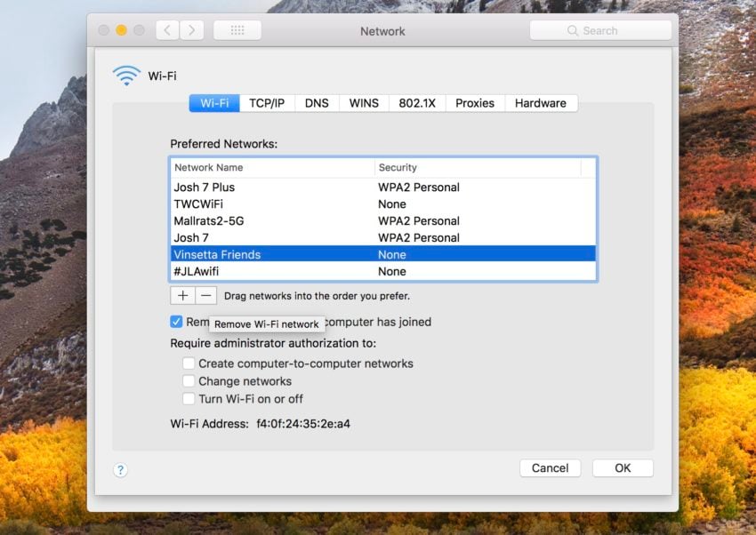756x535 pixels.
Task: Select the Hardware tab
Action: tap(540, 103)
